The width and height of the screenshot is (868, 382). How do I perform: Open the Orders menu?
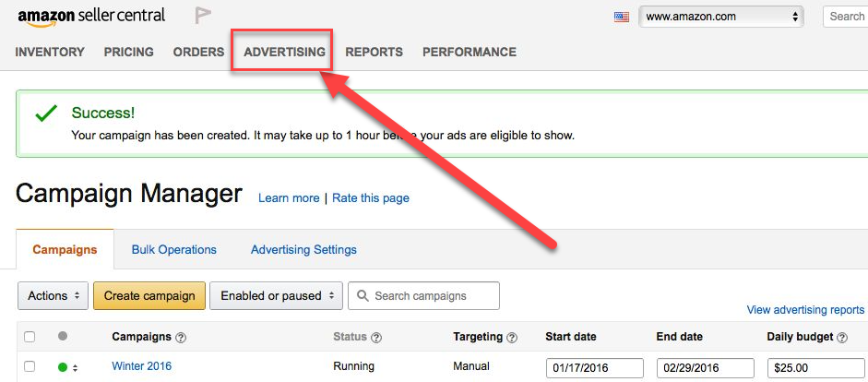(198, 52)
